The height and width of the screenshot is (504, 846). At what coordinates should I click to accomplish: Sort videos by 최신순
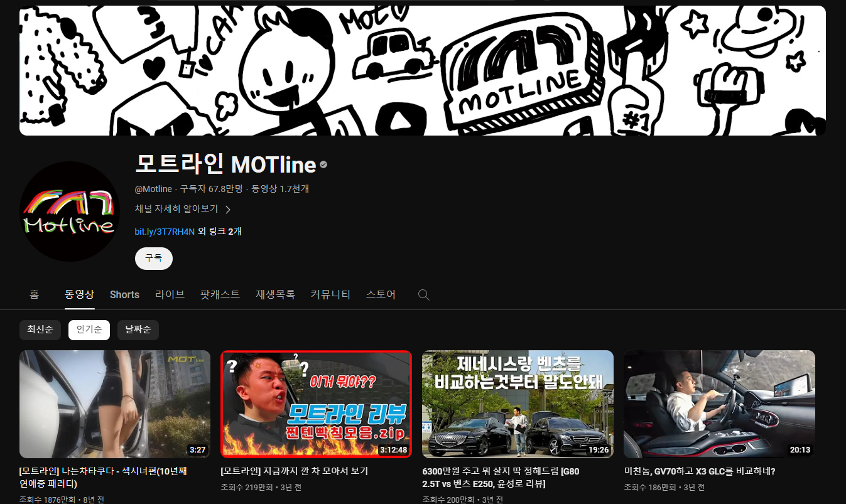click(40, 330)
